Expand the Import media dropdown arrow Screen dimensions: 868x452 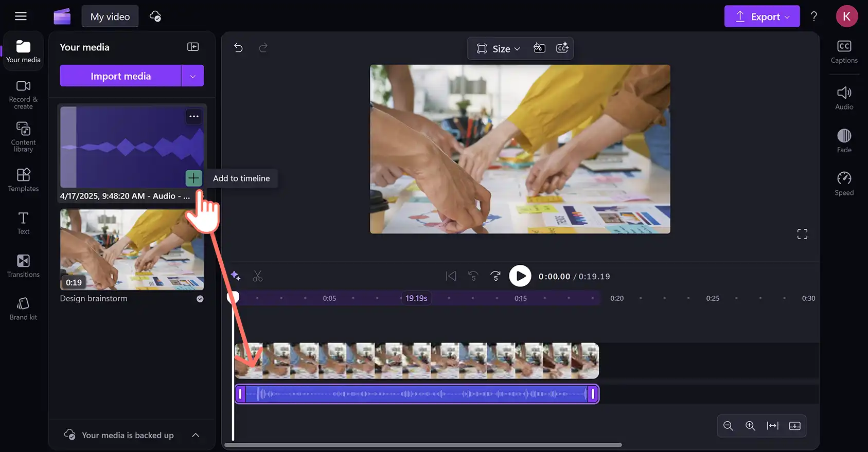pyautogui.click(x=193, y=76)
